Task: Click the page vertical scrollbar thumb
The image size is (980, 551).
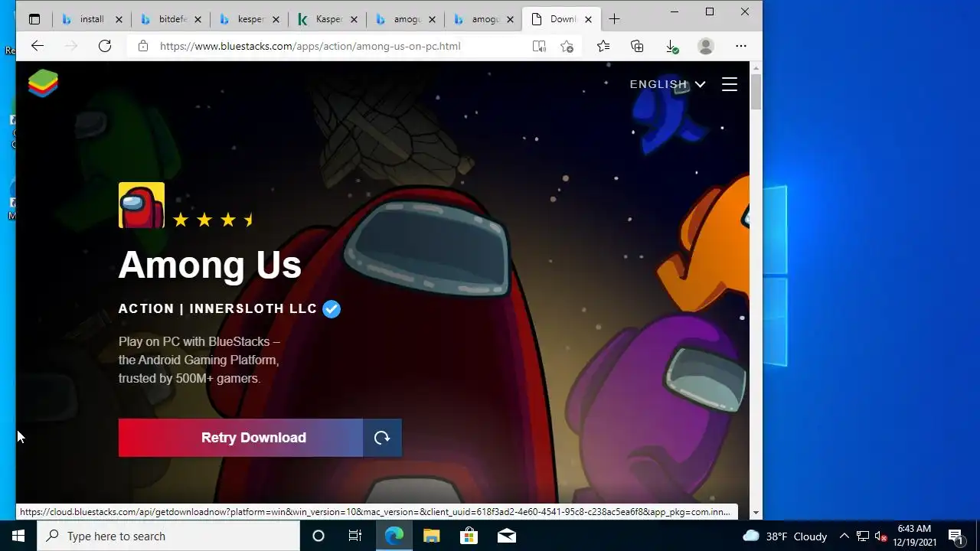Action: 756,93
